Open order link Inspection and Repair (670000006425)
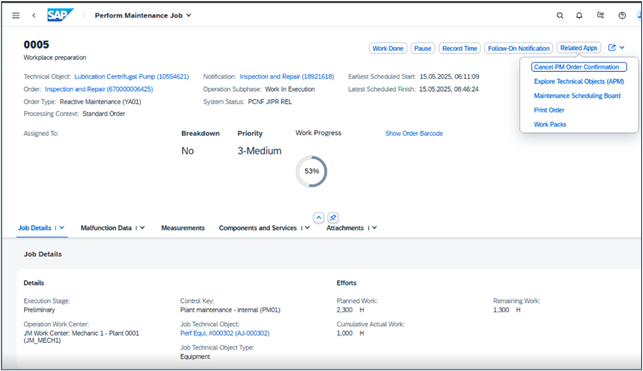 point(99,89)
